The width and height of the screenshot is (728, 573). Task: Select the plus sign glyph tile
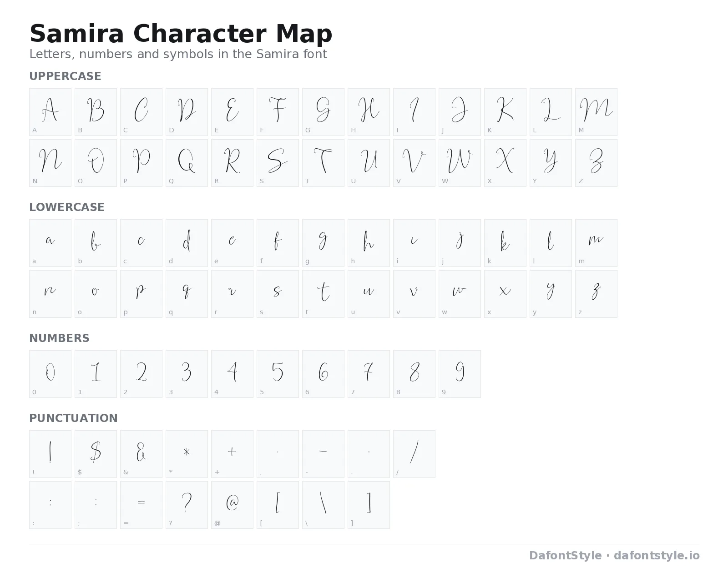(x=232, y=454)
